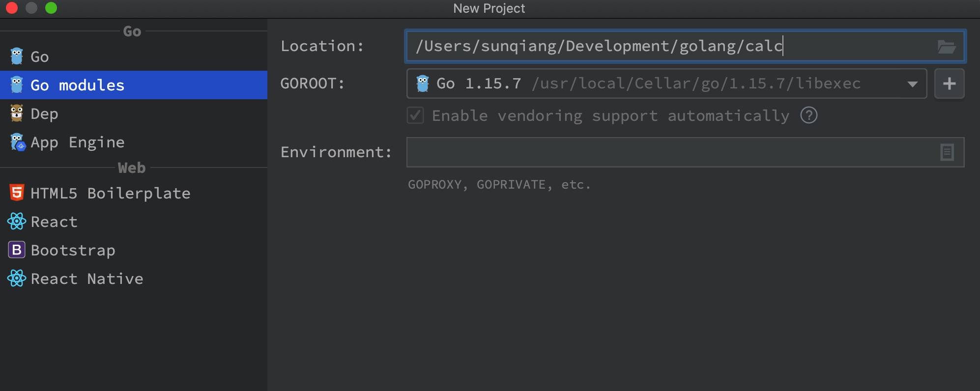Screen dimensions: 980x391
Task: Browse for location with folder icon
Action: coord(946,47)
